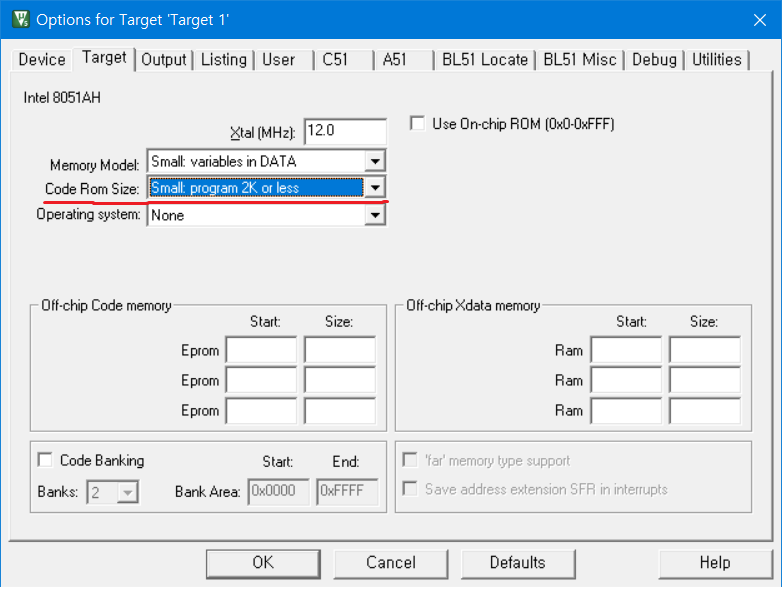This screenshot has height=589, width=783.
Task: Click the Cancel button
Action: [x=391, y=564]
